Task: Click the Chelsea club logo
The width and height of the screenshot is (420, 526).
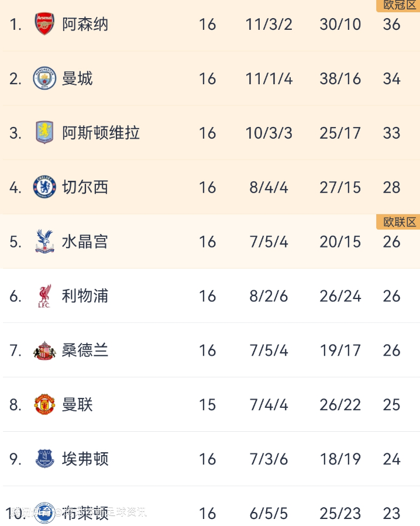Action: (x=44, y=187)
